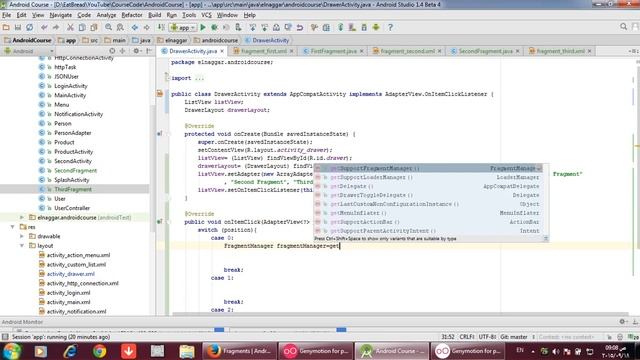This screenshot has height=360, width=640.
Task: Click the Redo toolbar arrow
Action: [x=56, y=27]
